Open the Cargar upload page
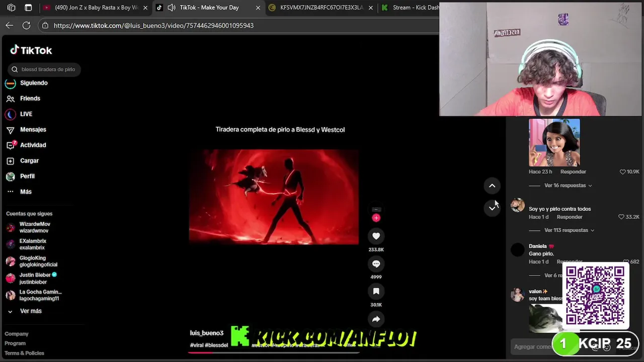The width and height of the screenshot is (644, 362). point(29,161)
